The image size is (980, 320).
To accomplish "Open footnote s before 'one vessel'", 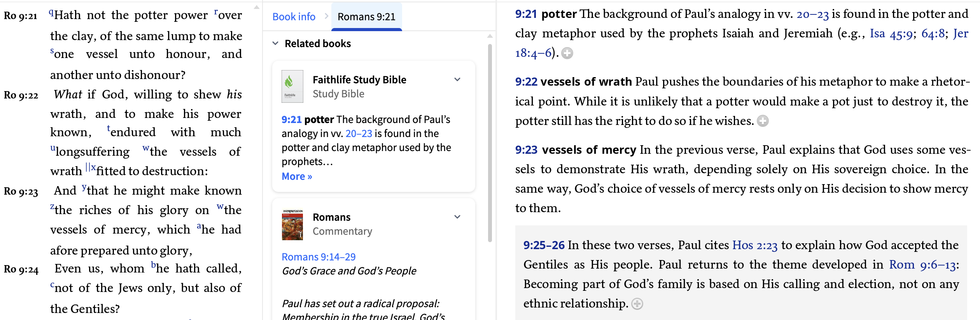I will point(52,51).
